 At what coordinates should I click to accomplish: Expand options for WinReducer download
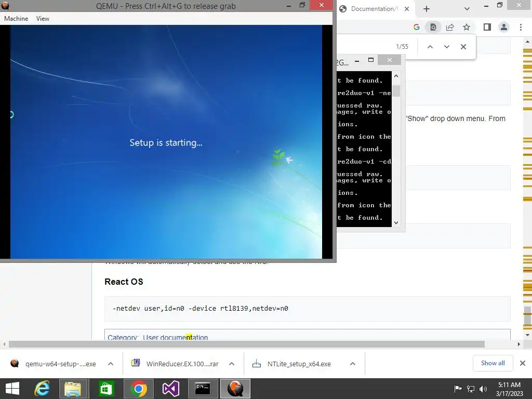[232, 364]
